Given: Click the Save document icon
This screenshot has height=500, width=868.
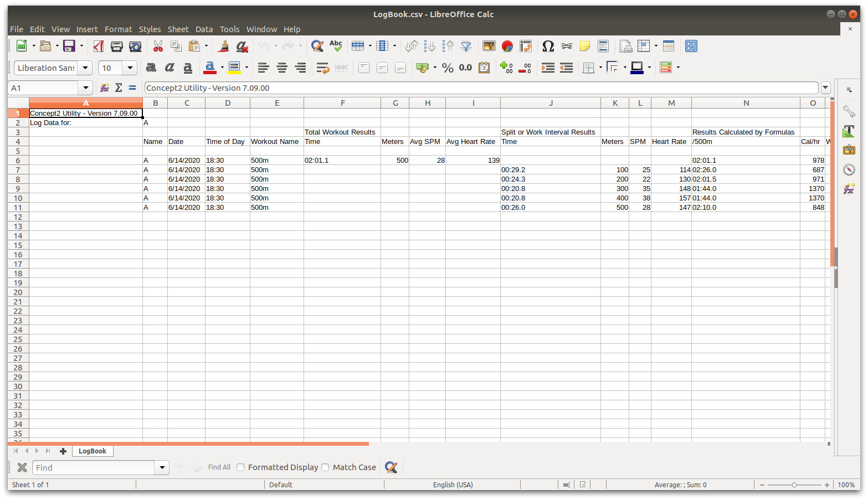Looking at the screenshot, I should click(x=69, y=46).
